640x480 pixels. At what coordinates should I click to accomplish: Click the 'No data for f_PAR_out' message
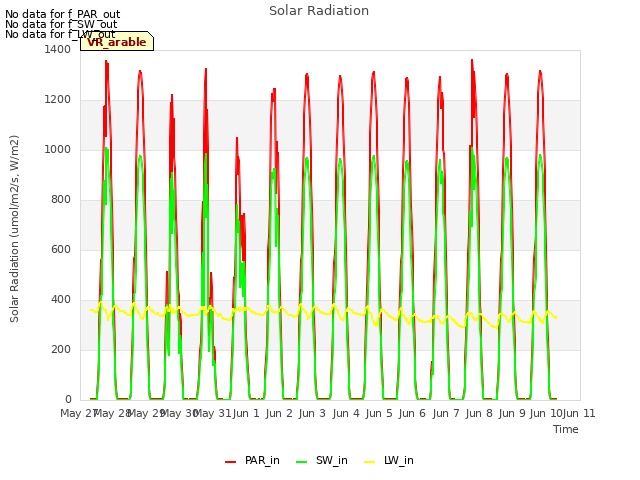coord(62,15)
